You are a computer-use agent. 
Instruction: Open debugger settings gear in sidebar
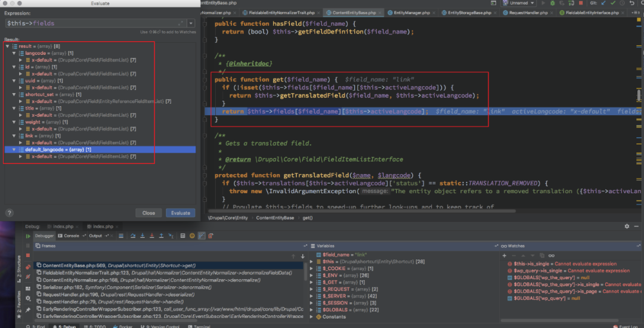(x=28, y=298)
